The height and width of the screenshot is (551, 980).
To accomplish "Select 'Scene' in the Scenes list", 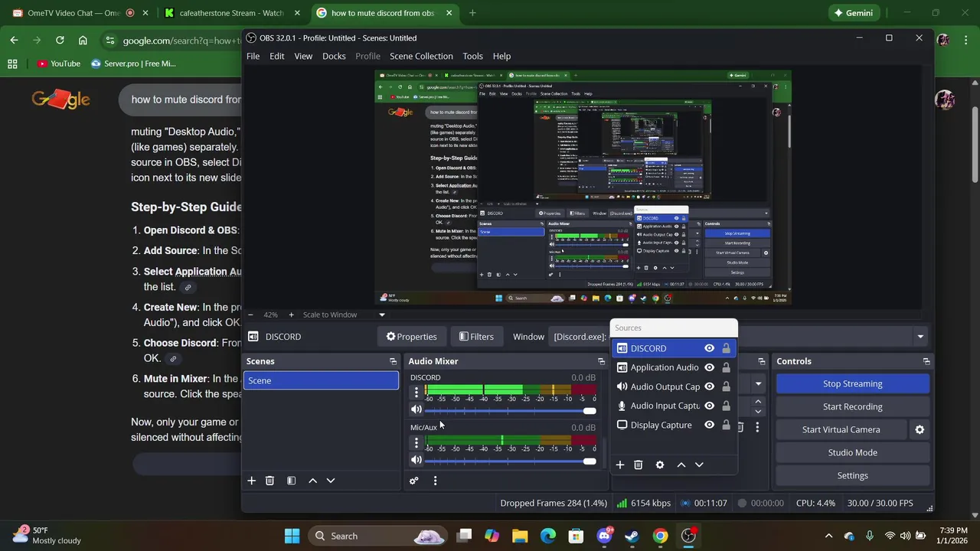I will coord(321,380).
